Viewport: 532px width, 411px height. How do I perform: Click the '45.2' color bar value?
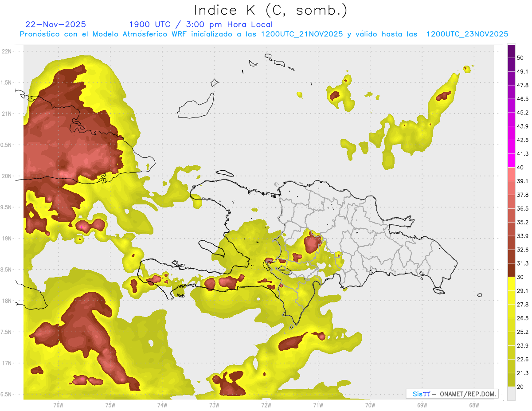click(x=523, y=113)
